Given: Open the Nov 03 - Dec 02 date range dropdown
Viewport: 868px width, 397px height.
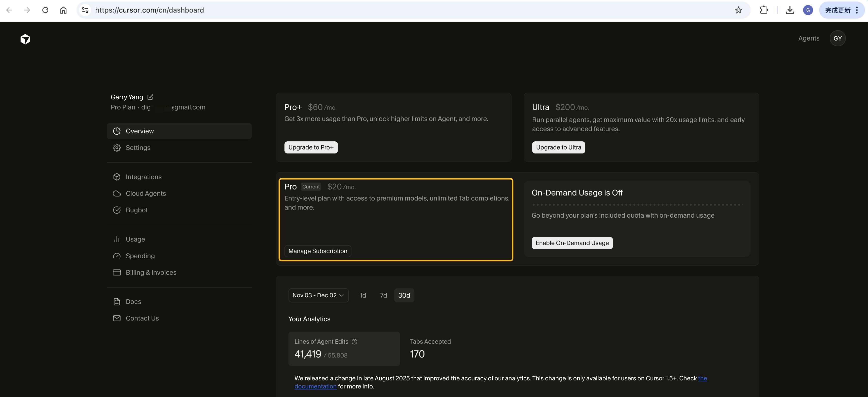Looking at the screenshot, I should [318, 295].
